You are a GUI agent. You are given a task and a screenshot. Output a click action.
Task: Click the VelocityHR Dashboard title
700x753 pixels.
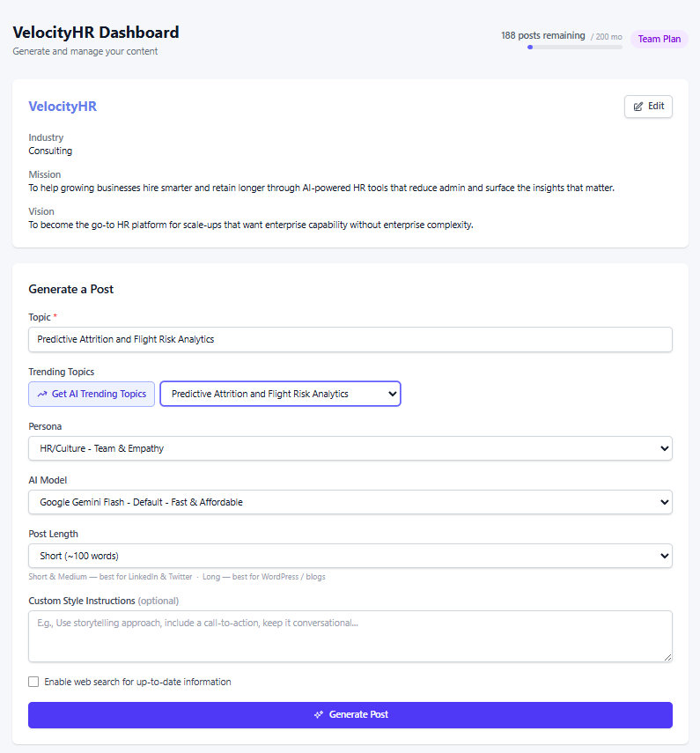point(96,33)
